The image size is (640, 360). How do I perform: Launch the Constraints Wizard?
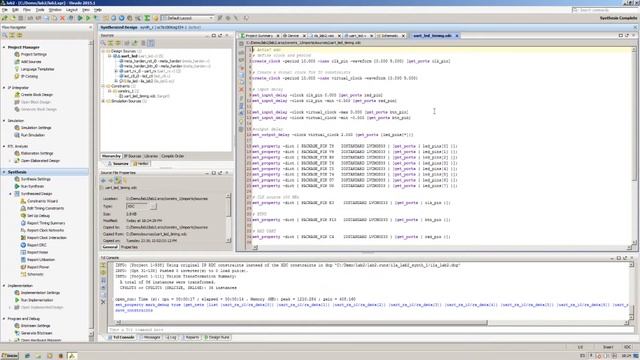point(42,201)
